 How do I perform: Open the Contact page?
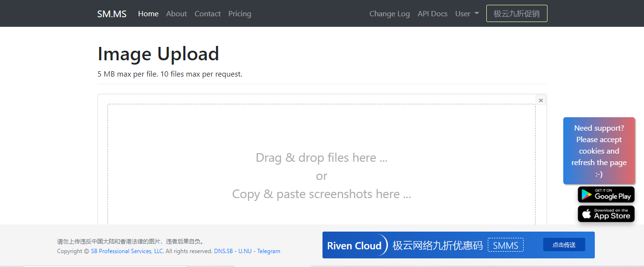pos(207,14)
